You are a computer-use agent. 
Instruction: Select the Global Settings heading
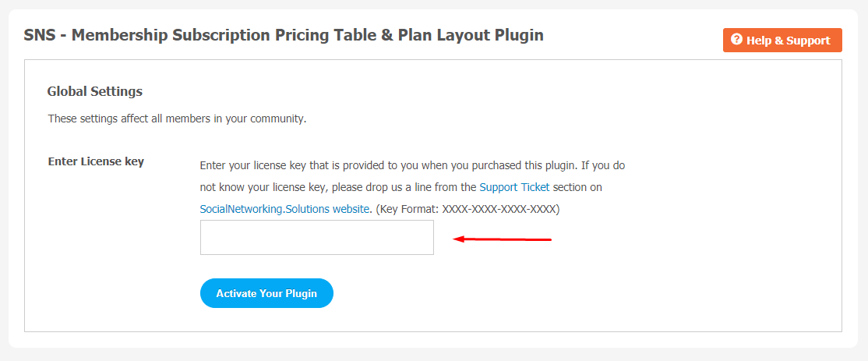tap(94, 91)
